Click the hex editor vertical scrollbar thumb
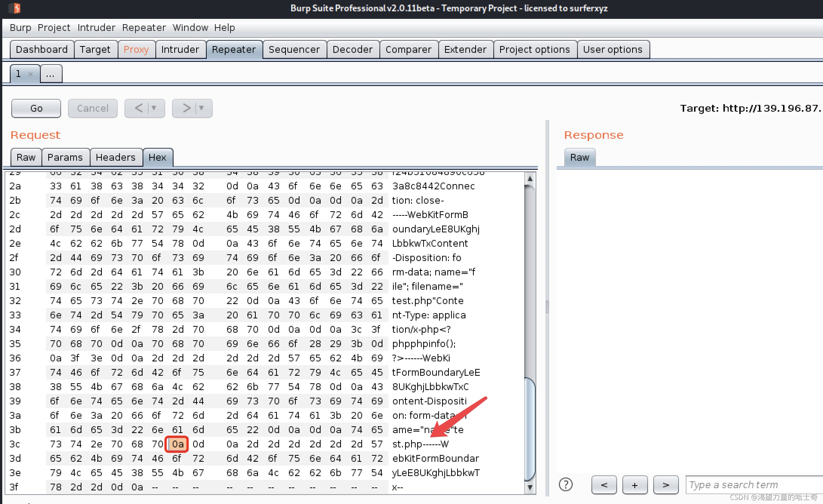 pyautogui.click(x=530, y=429)
